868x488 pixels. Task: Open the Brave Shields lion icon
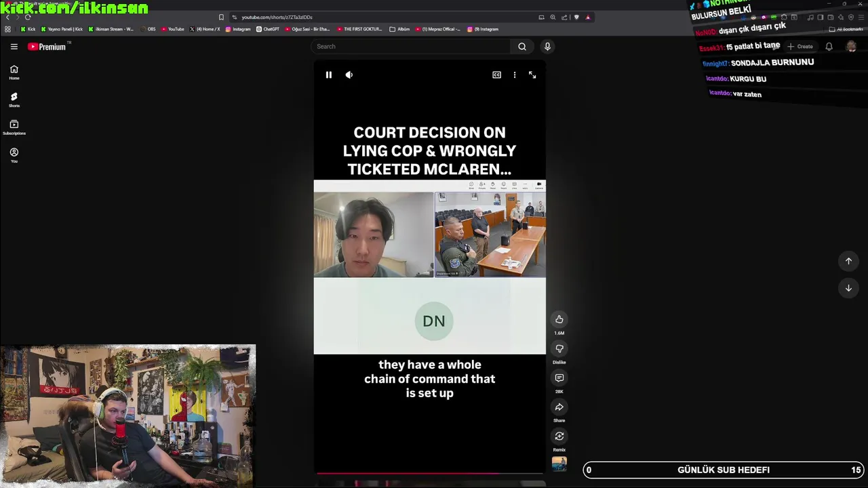coord(576,17)
